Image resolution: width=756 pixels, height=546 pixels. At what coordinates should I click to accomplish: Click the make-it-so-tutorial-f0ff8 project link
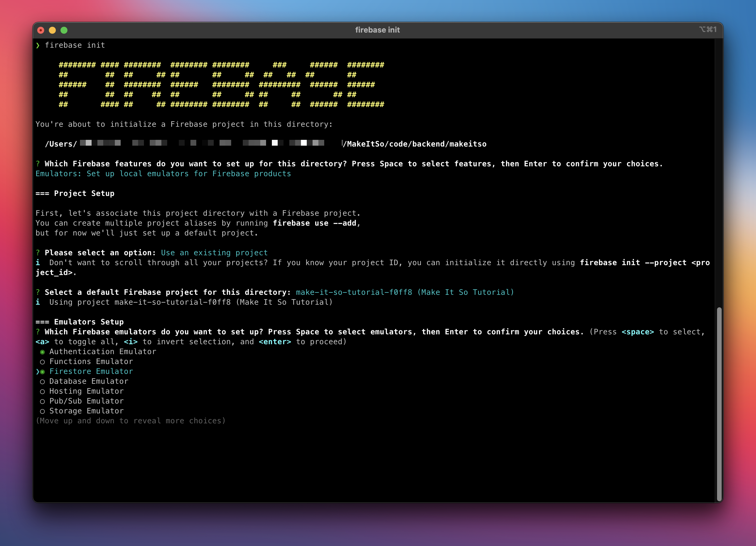(354, 292)
